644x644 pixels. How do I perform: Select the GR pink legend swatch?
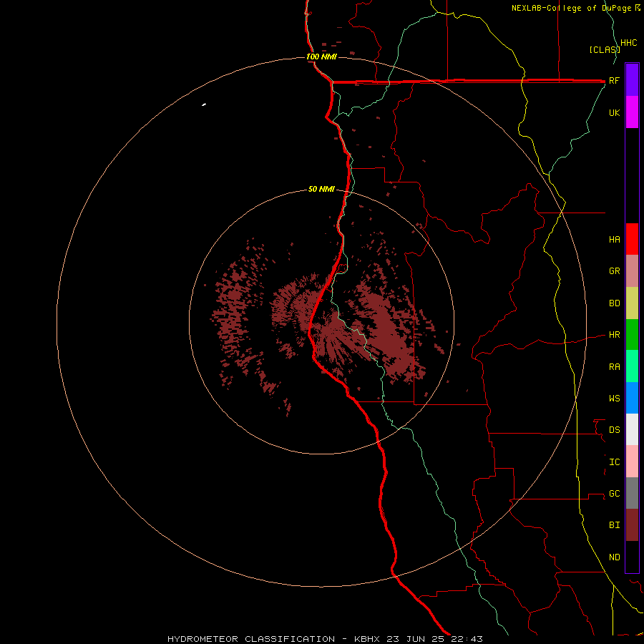click(632, 271)
